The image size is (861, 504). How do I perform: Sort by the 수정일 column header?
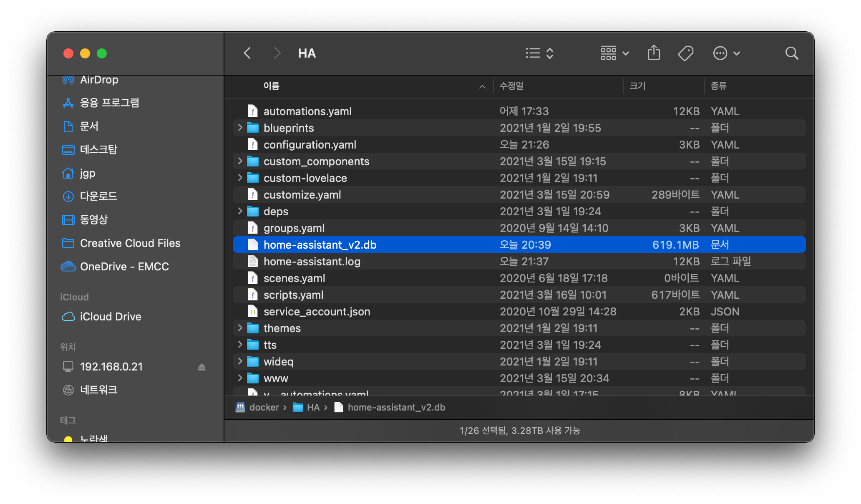coord(511,86)
